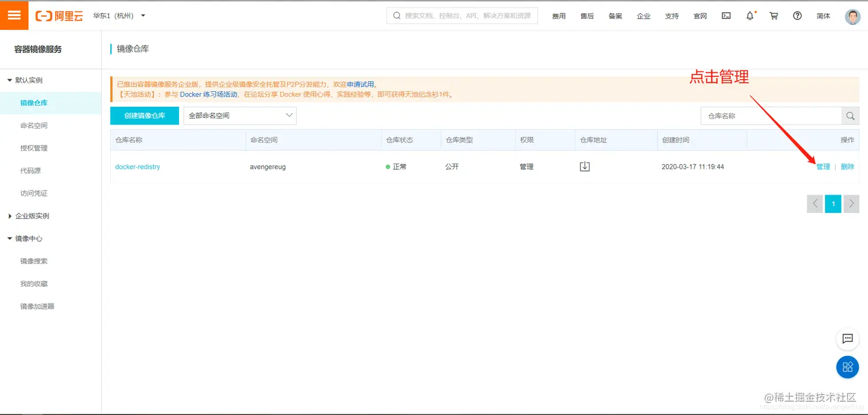Select page 1 in the pagination control
Viewport: 868px width, 415px height.
coord(833,203)
